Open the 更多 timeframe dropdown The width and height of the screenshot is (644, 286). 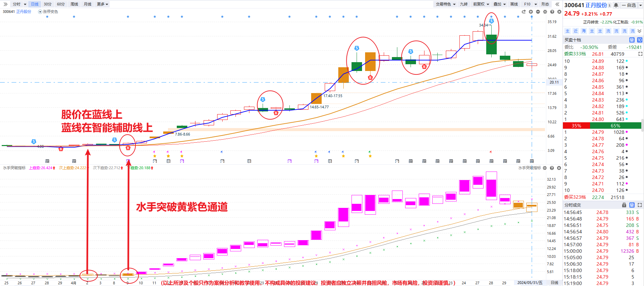click(x=102, y=4)
